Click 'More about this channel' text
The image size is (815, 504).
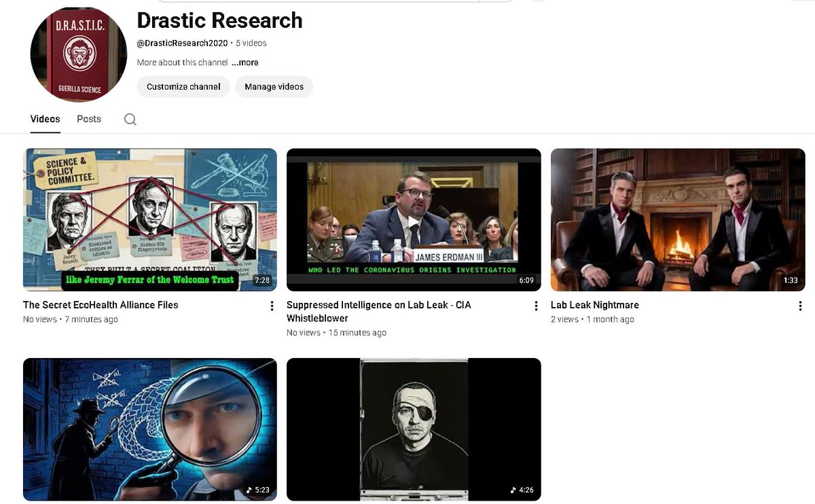[x=182, y=62]
